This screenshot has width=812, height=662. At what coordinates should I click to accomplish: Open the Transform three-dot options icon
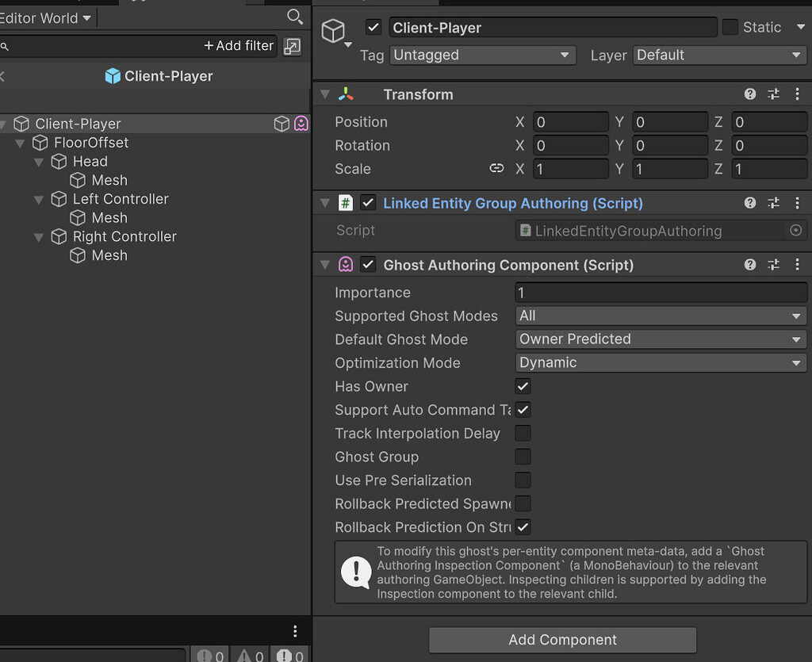tap(798, 94)
